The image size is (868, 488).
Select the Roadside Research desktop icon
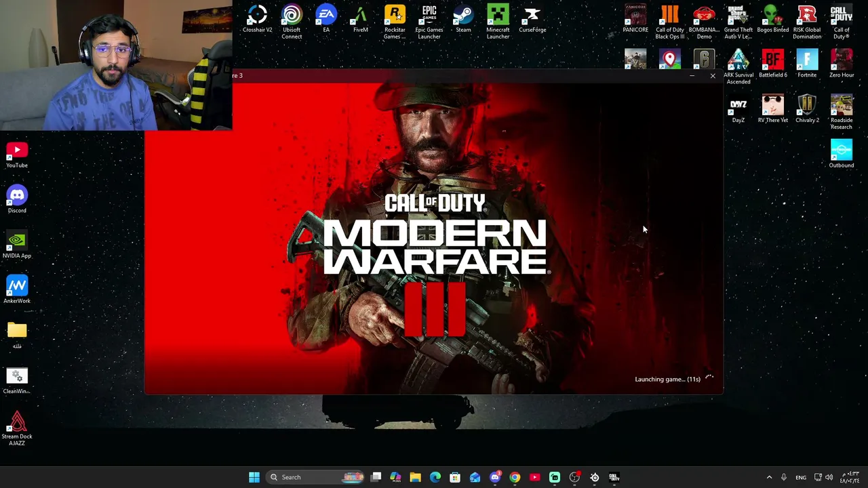pos(842,113)
